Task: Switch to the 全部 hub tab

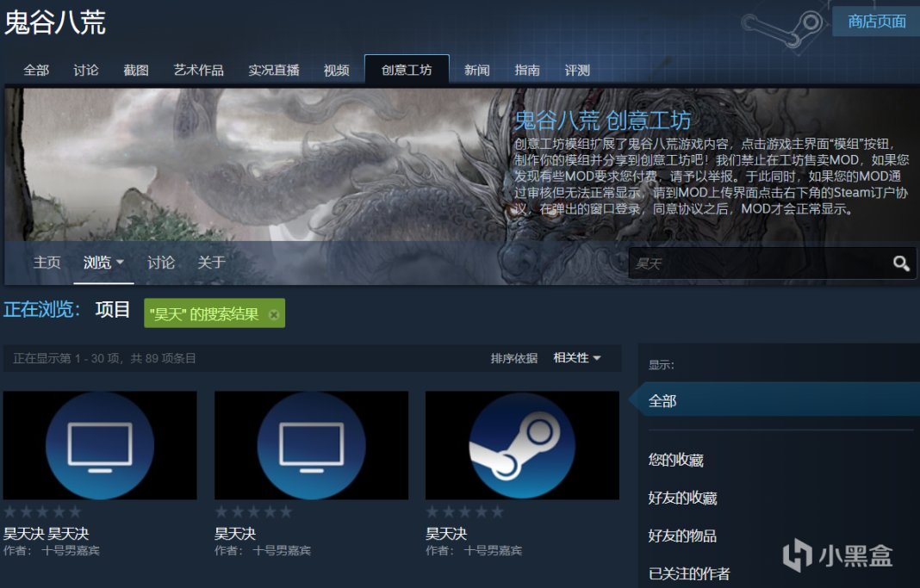Action: (36, 71)
